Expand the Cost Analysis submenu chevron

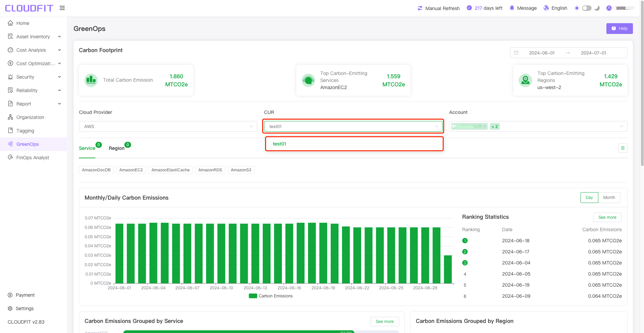tap(59, 50)
